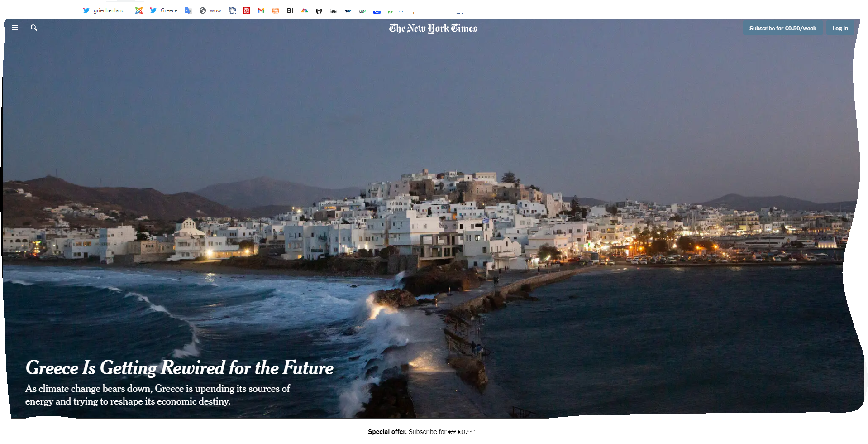Open the wow bookmark
This screenshot has height=444, width=868.
tap(210, 10)
